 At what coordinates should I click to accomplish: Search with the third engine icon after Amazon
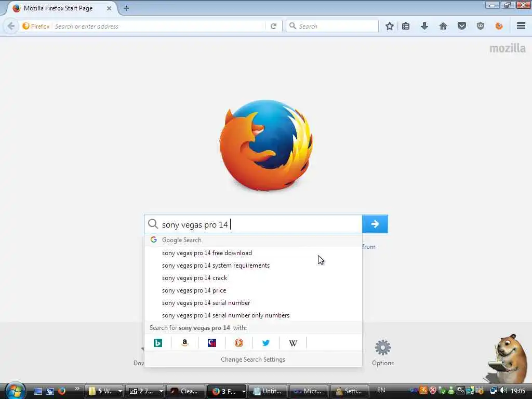212,343
